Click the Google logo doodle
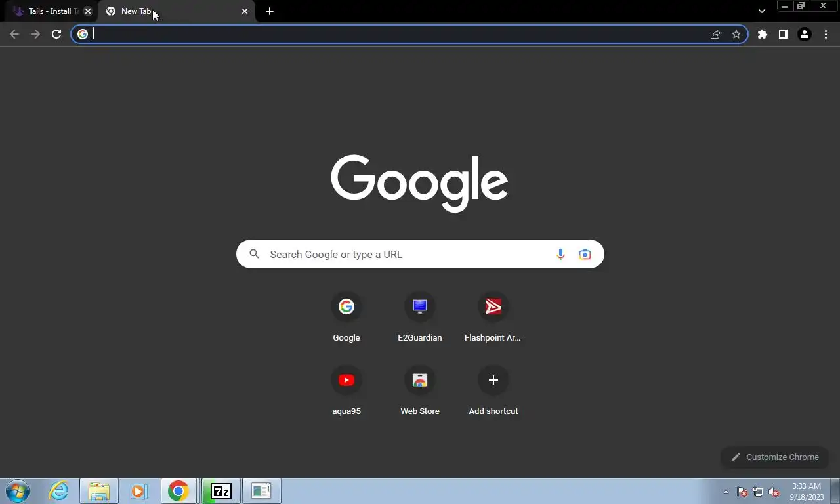The image size is (840, 504). pyautogui.click(x=419, y=183)
